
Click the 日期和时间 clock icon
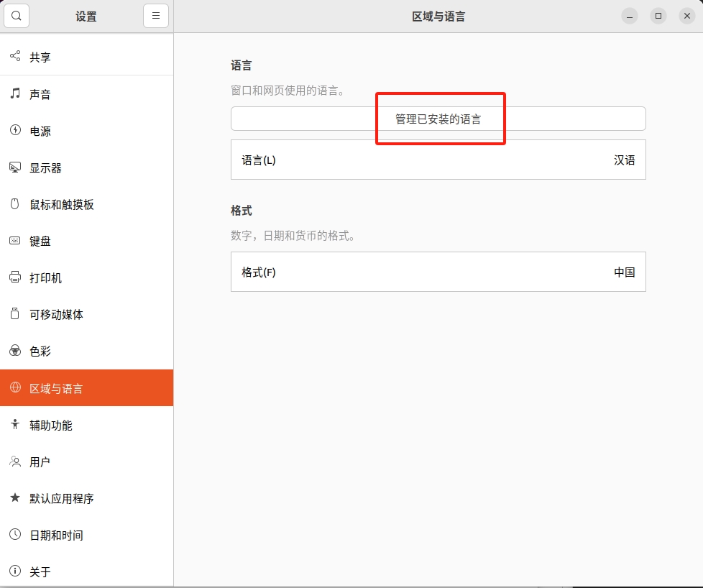pyautogui.click(x=15, y=534)
